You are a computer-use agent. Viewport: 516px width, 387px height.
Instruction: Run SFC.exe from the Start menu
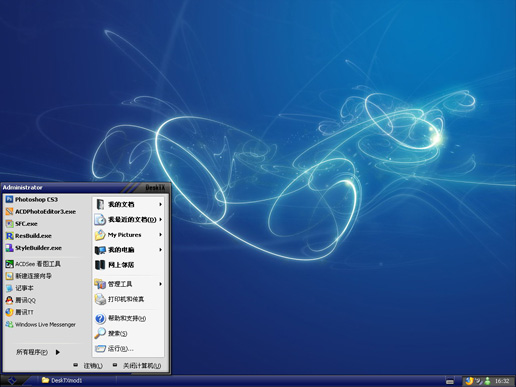pyautogui.click(x=22, y=223)
